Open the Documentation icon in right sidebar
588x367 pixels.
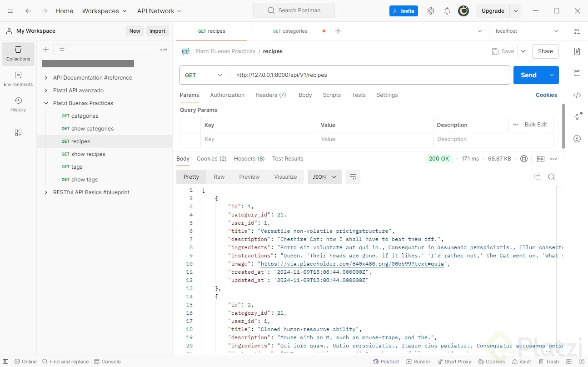(x=577, y=51)
